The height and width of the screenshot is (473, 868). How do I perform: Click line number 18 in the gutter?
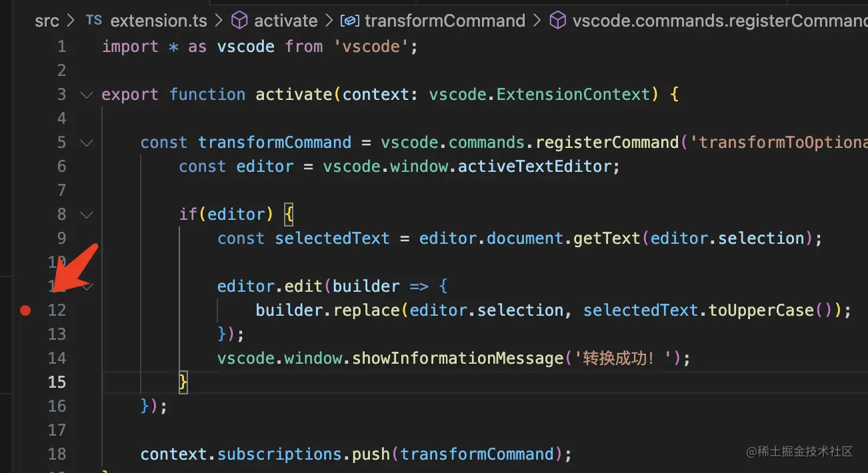[x=57, y=454]
